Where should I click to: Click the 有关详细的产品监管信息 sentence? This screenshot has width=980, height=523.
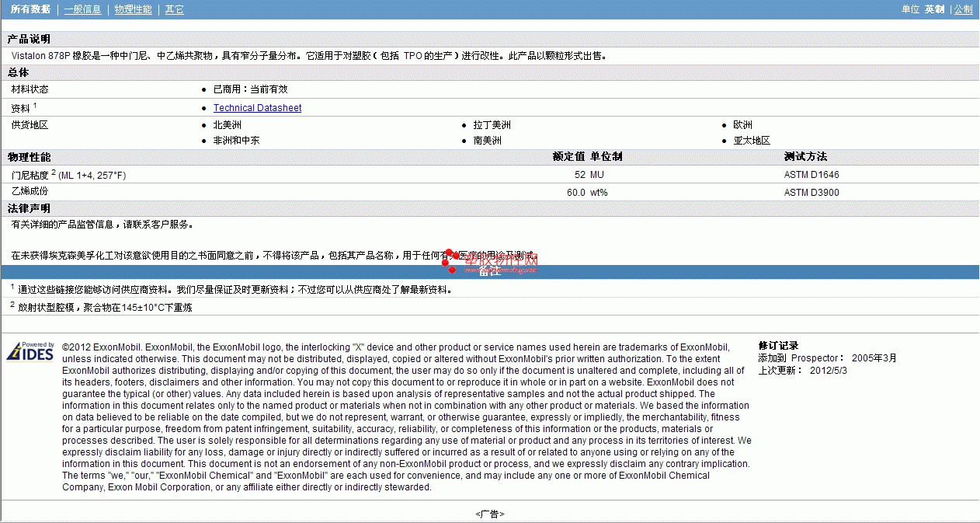coord(102,225)
